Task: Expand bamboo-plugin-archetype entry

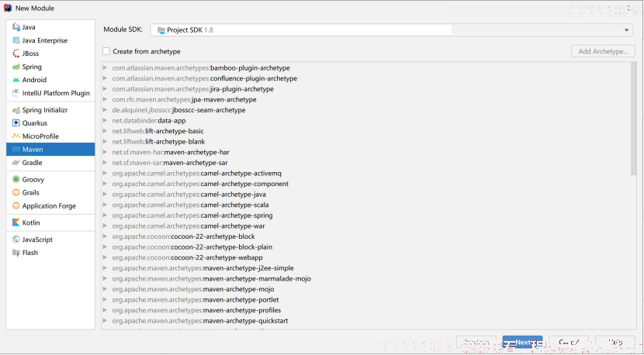Action: click(106, 67)
